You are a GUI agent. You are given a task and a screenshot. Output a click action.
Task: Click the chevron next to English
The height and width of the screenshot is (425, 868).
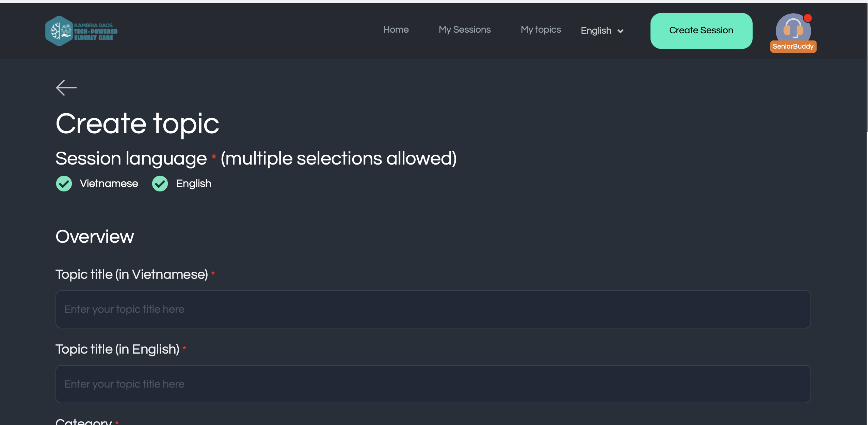click(x=621, y=31)
